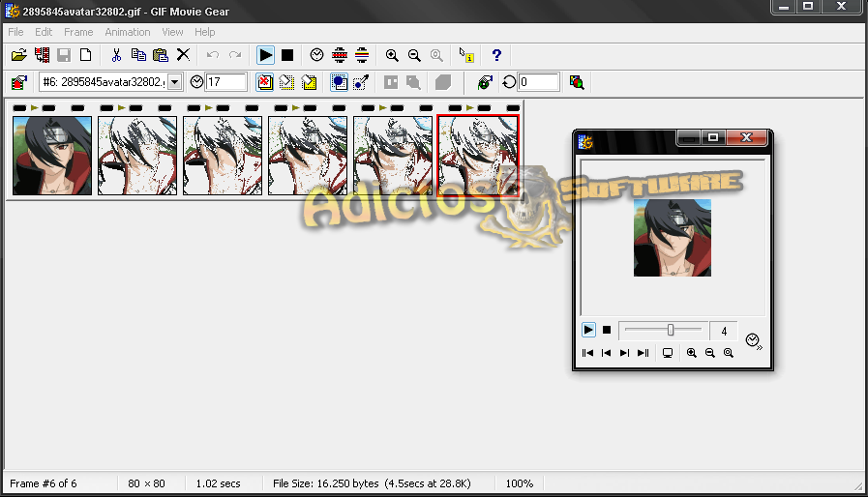Open the File menu

coord(15,32)
